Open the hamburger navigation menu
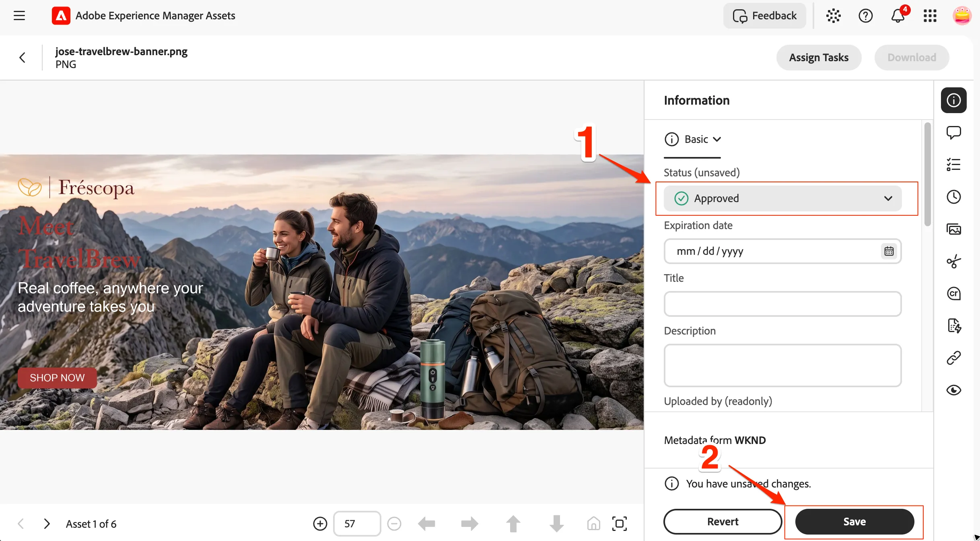Screen dimensions: 980x541 tap(19, 16)
